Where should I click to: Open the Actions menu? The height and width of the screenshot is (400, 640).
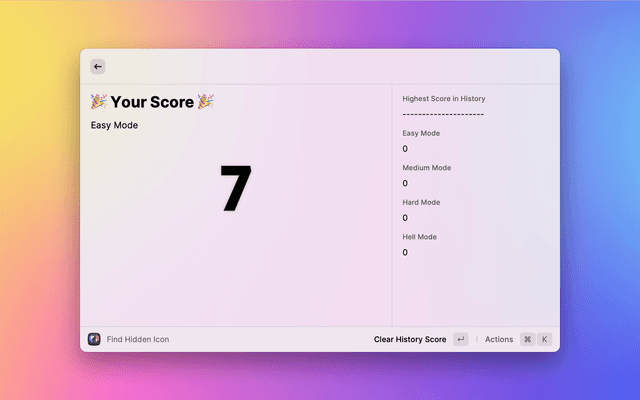pyautogui.click(x=498, y=339)
